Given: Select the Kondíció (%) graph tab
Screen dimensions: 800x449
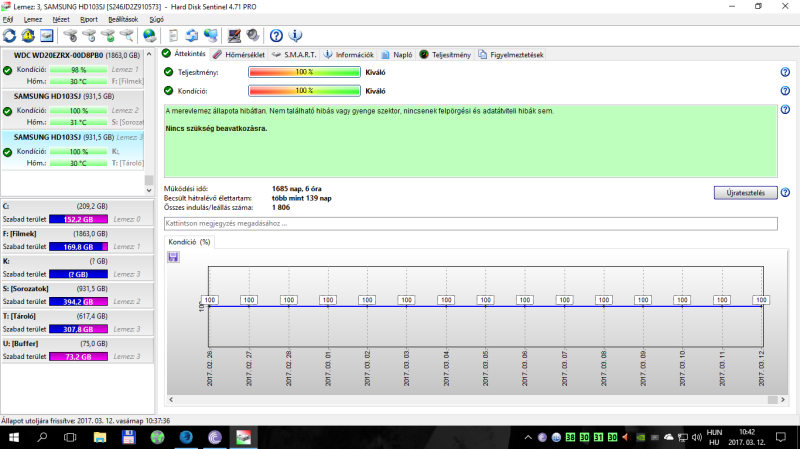Looking at the screenshot, I should [x=189, y=242].
